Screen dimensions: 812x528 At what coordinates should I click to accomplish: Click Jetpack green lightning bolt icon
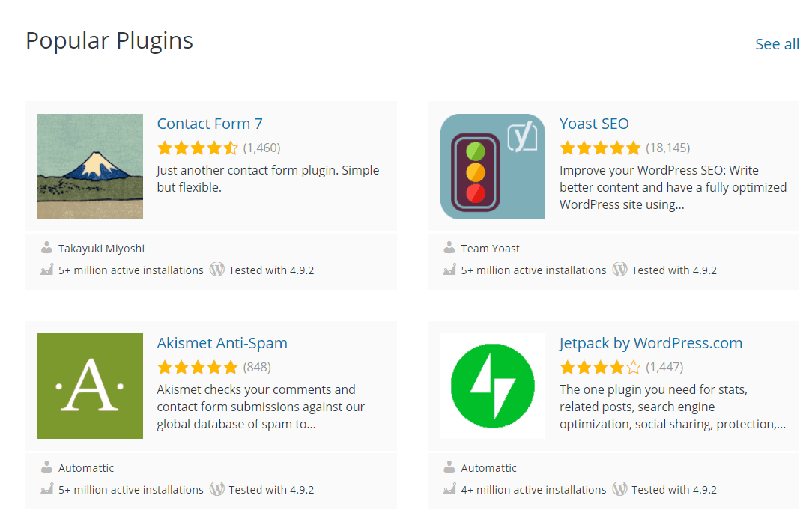(492, 386)
